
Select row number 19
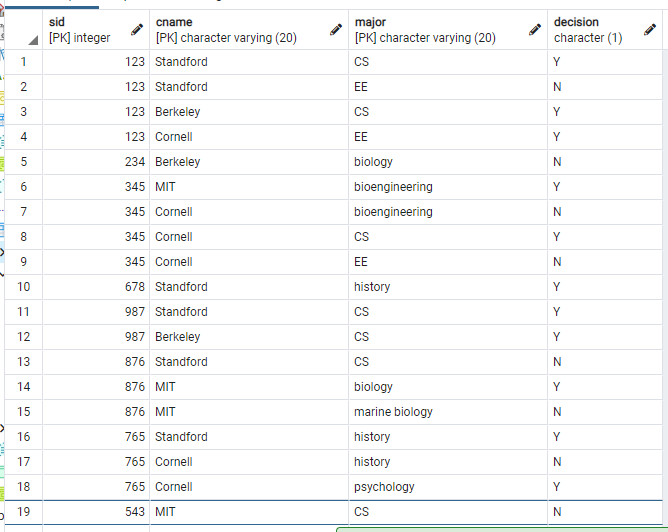pos(23,512)
